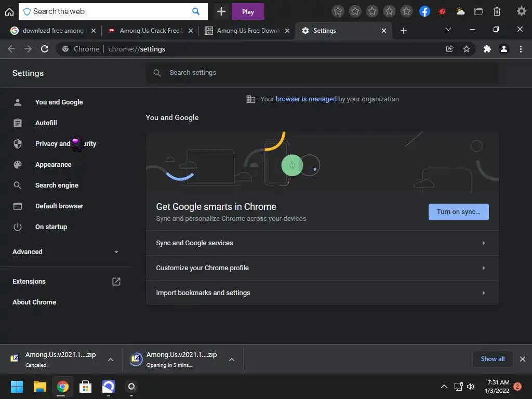Screen dimensions: 532x399
Task: Open Chrome's three-dot menu
Action: coord(521,49)
